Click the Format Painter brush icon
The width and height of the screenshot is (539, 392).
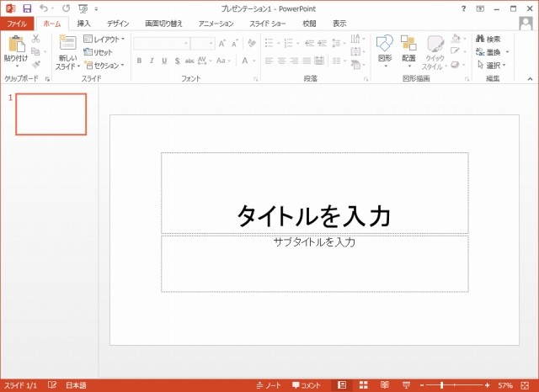click(x=35, y=64)
